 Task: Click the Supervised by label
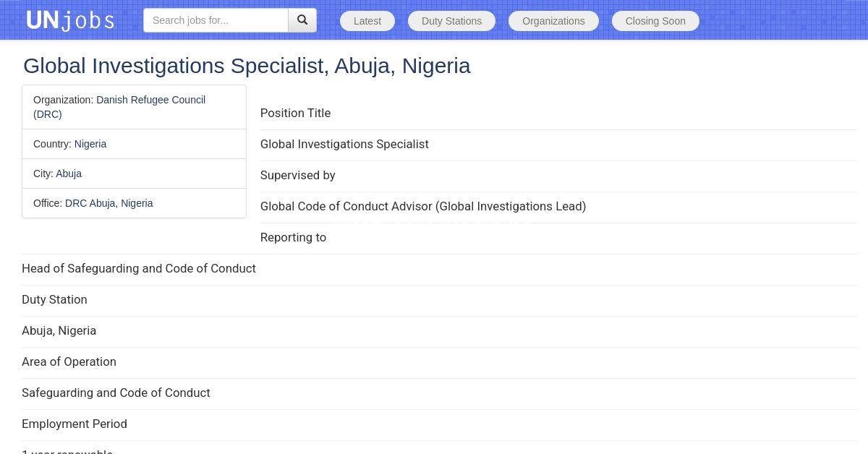tap(297, 175)
